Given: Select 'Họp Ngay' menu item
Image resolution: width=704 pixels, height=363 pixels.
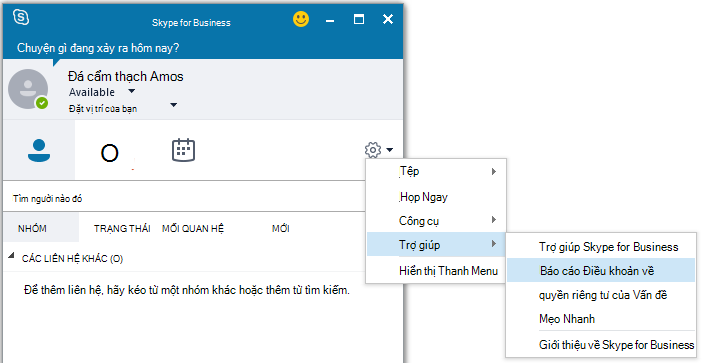Looking at the screenshot, I should (436, 197).
